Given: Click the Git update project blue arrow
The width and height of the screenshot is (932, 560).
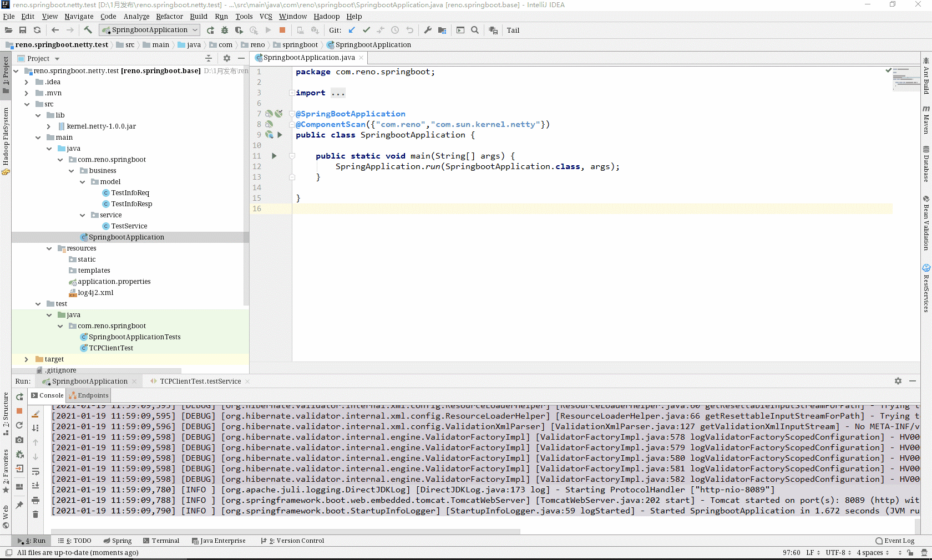Looking at the screenshot, I should [352, 30].
